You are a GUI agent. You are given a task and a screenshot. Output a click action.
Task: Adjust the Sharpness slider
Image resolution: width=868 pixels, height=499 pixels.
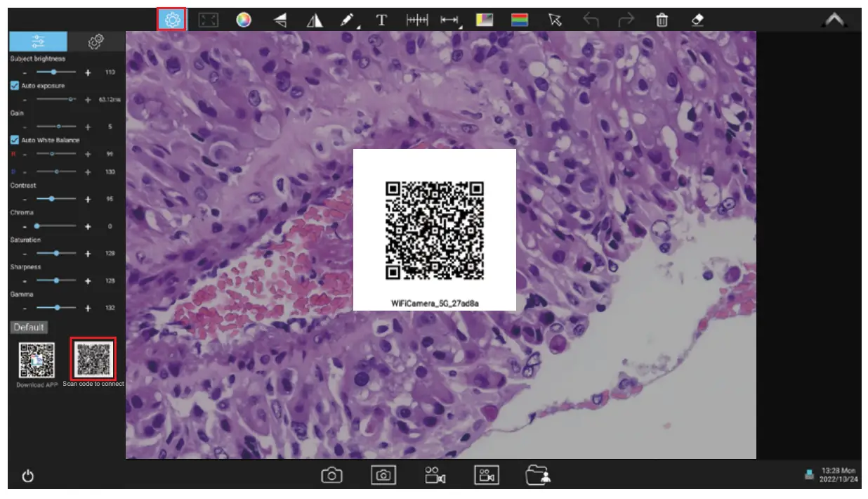(x=56, y=280)
